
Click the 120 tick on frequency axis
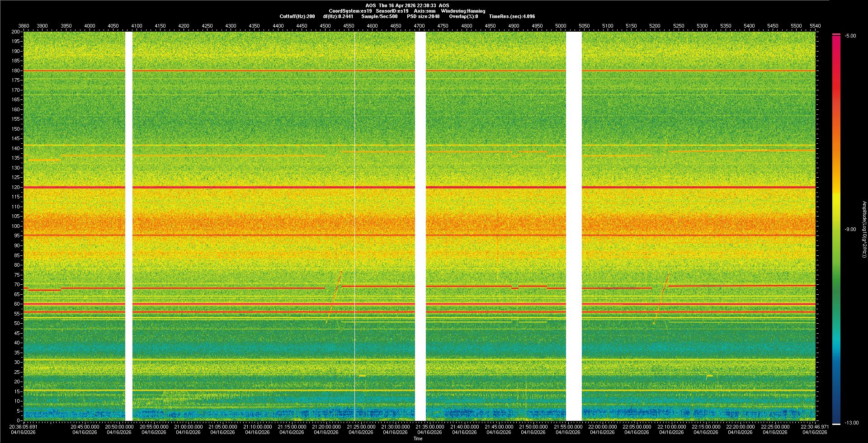pyautogui.click(x=16, y=187)
